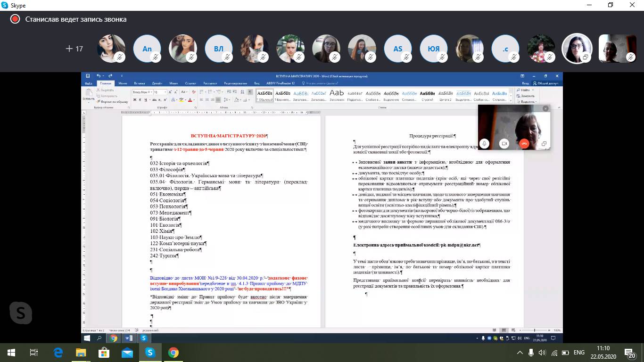Open Google Chrome from the taskbar
The width and height of the screenshot is (644, 362).
coord(173,353)
